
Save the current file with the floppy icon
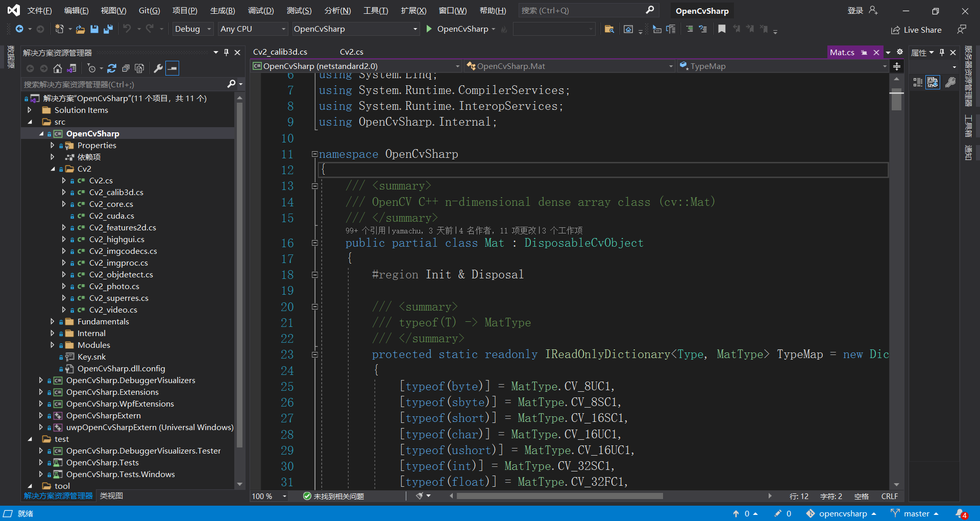pyautogui.click(x=94, y=29)
